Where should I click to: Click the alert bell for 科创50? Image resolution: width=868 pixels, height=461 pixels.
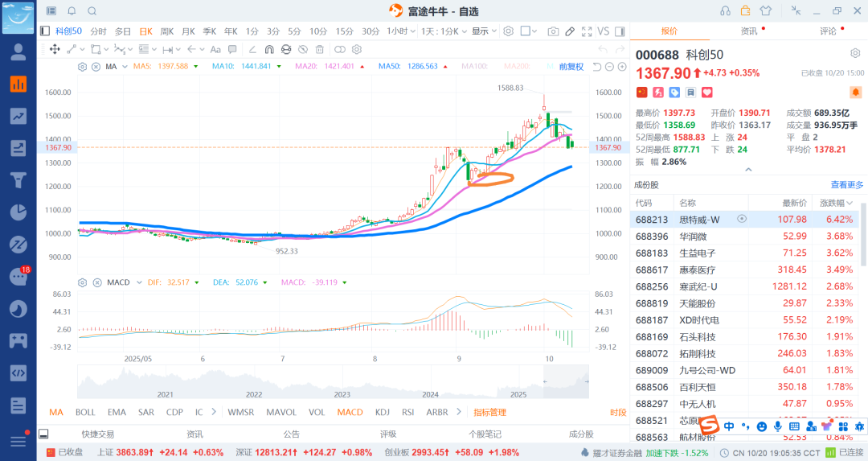tap(855, 92)
